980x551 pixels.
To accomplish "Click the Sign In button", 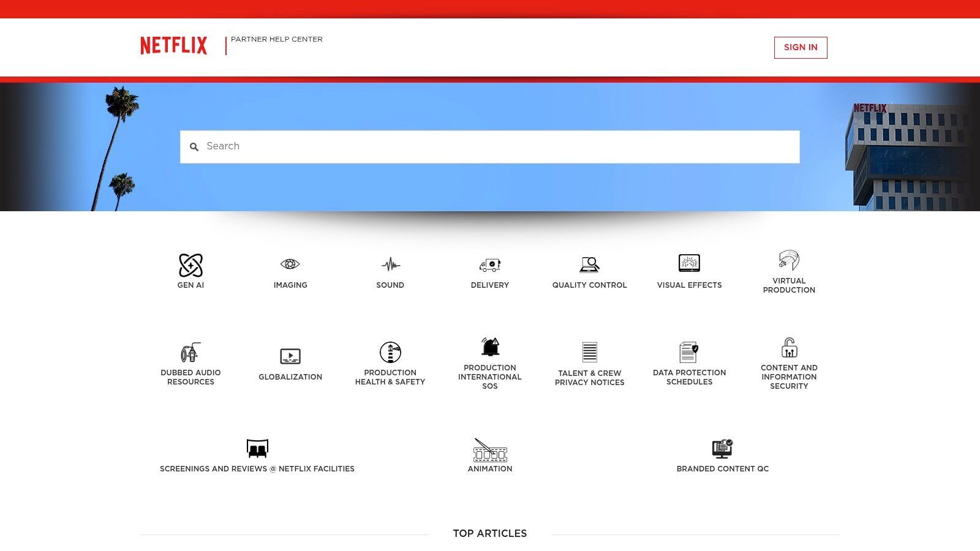I will [x=801, y=48].
